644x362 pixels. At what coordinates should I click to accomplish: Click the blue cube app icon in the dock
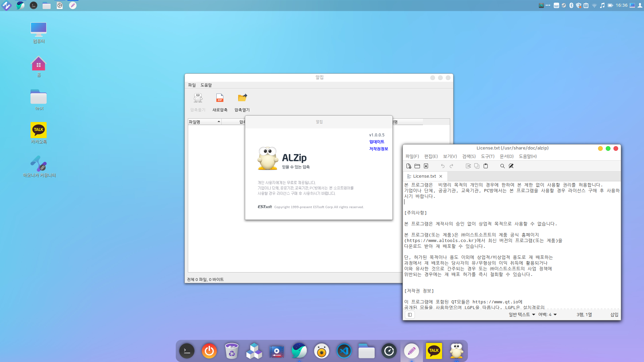[x=254, y=351]
